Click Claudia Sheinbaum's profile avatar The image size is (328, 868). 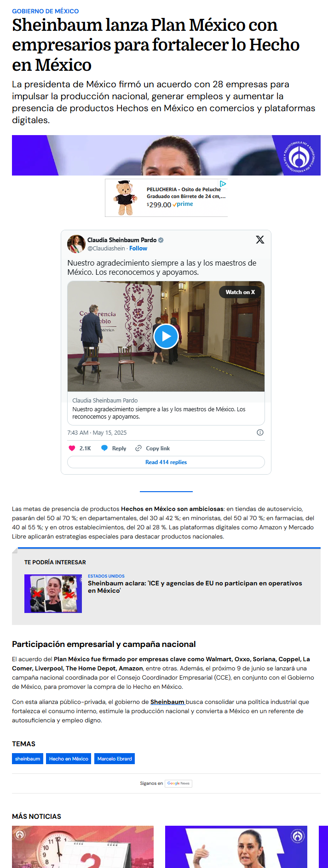[76, 244]
